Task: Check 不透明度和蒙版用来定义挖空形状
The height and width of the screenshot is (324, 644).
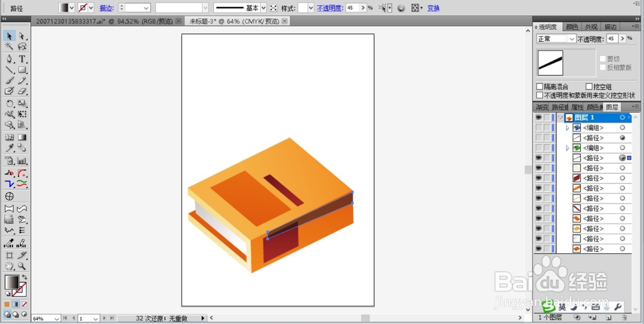Action: click(x=540, y=95)
